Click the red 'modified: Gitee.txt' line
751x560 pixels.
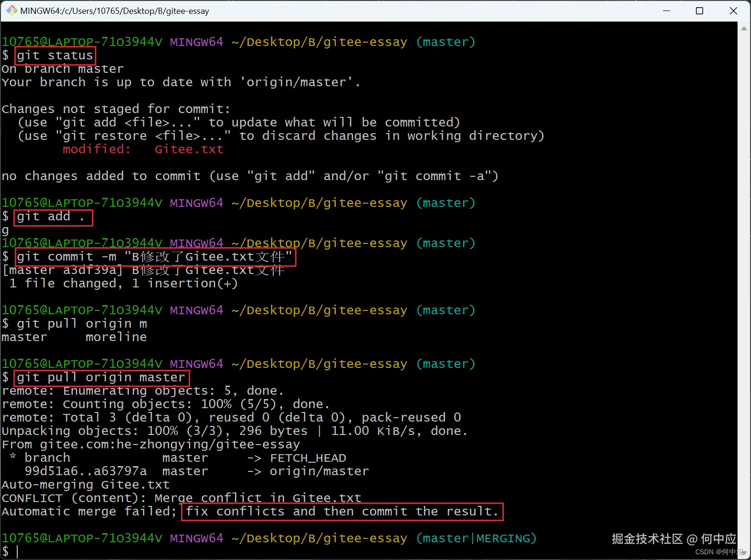click(x=143, y=149)
